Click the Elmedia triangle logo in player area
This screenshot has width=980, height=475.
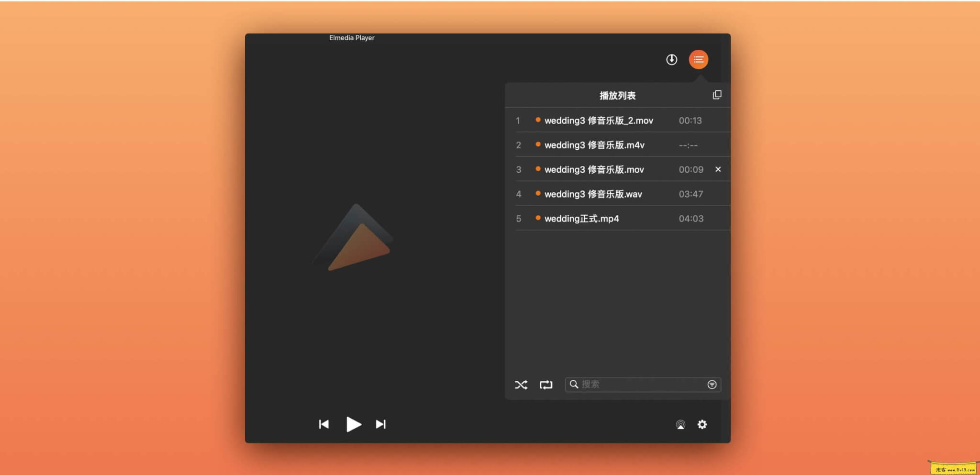(x=354, y=239)
